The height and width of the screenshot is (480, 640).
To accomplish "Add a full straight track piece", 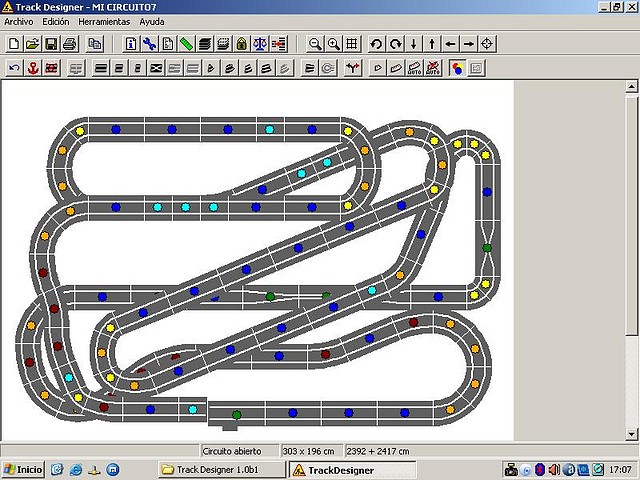I will [x=101, y=68].
